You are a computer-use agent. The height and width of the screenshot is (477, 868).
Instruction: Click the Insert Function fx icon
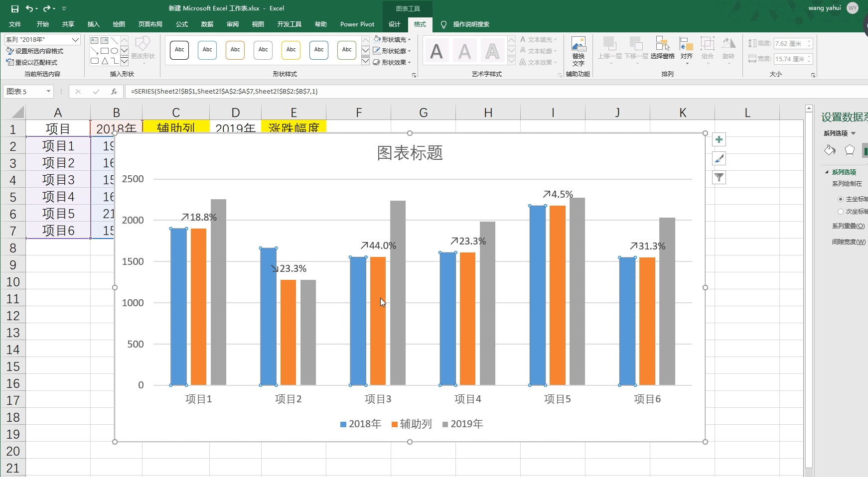(114, 91)
